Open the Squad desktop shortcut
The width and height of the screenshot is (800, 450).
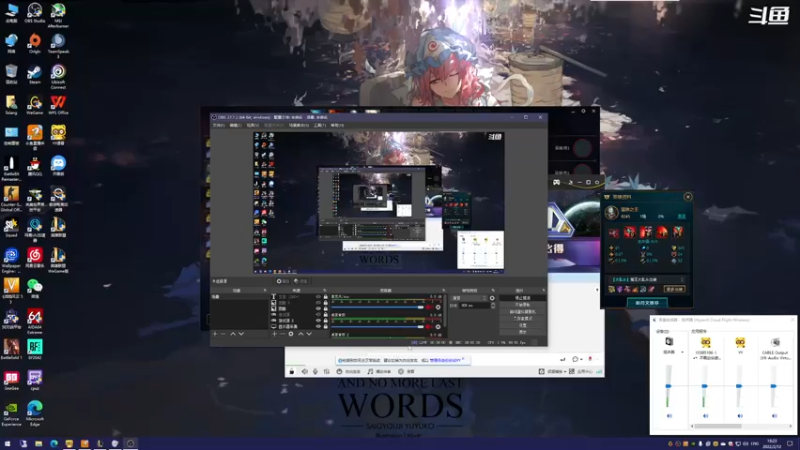pyautogui.click(x=11, y=228)
